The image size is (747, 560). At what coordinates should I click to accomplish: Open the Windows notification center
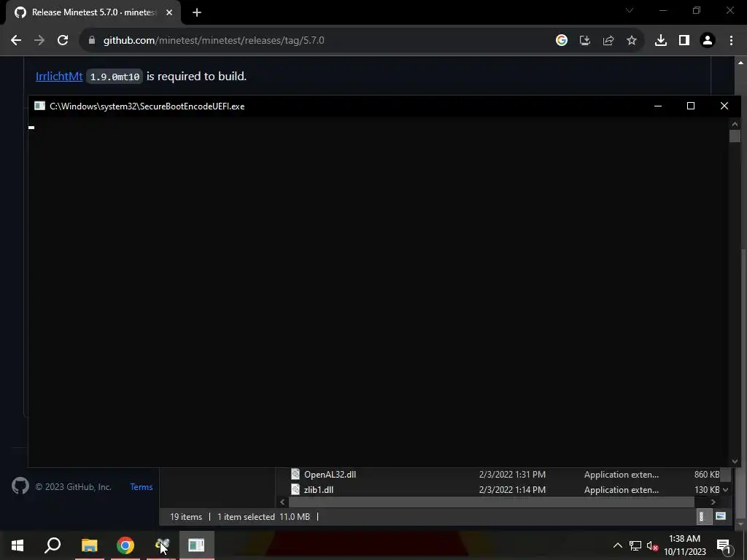tap(724, 545)
